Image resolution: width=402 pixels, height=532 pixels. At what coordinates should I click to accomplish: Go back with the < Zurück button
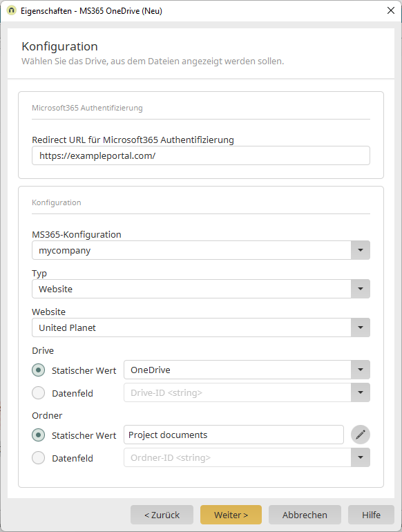tap(162, 515)
